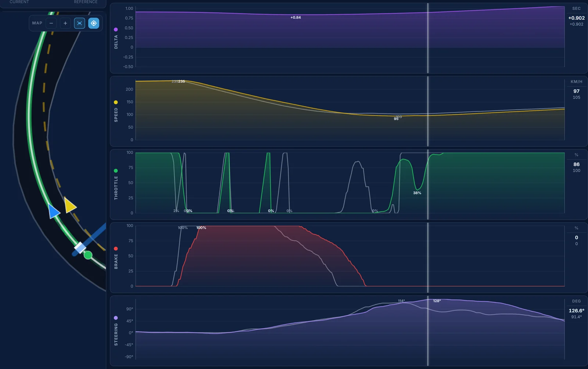The width and height of the screenshot is (588, 369).
Task: Click the green Throttle channel dot
Action: pyautogui.click(x=116, y=171)
